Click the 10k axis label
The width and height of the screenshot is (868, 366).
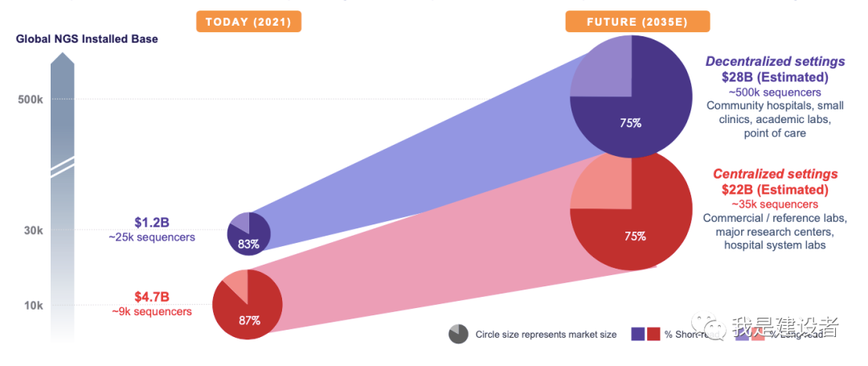point(34,305)
